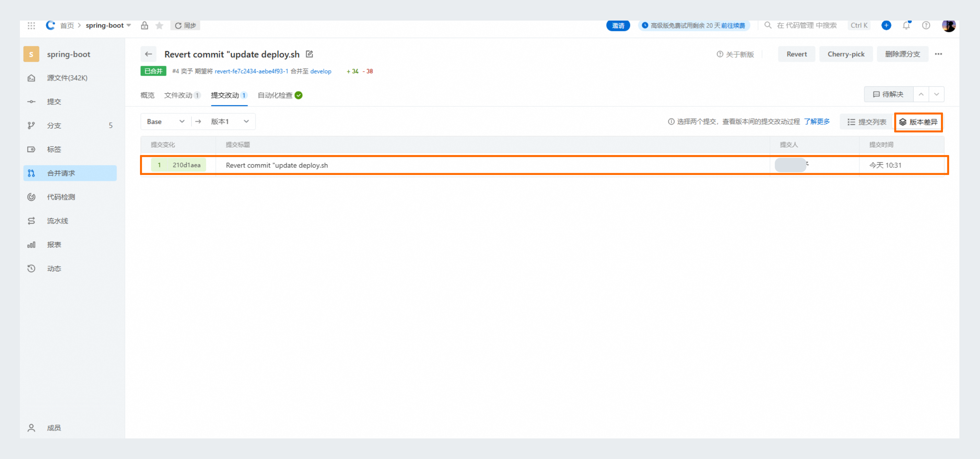Open members in sidebar

click(70, 428)
